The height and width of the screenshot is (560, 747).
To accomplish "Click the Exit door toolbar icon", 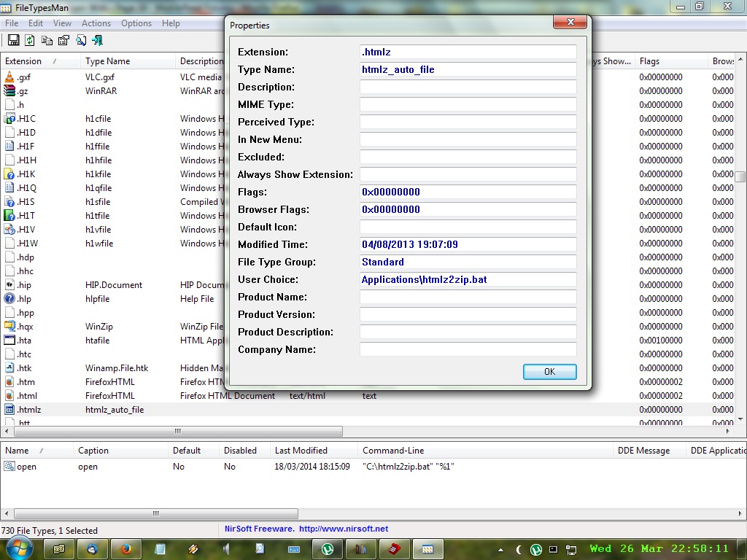I will coord(98,41).
